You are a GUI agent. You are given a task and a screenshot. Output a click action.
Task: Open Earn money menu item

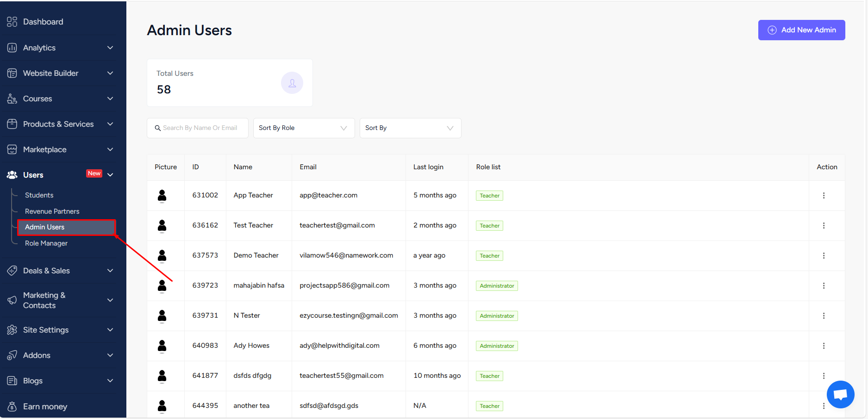(x=45, y=407)
